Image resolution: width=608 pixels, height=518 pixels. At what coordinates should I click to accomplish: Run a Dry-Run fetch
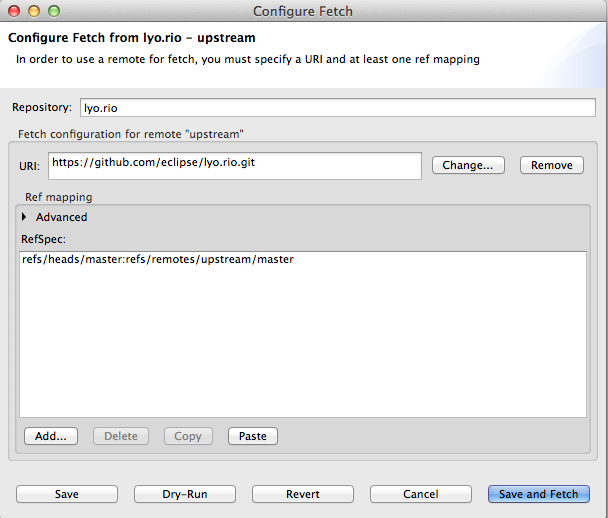[185, 494]
